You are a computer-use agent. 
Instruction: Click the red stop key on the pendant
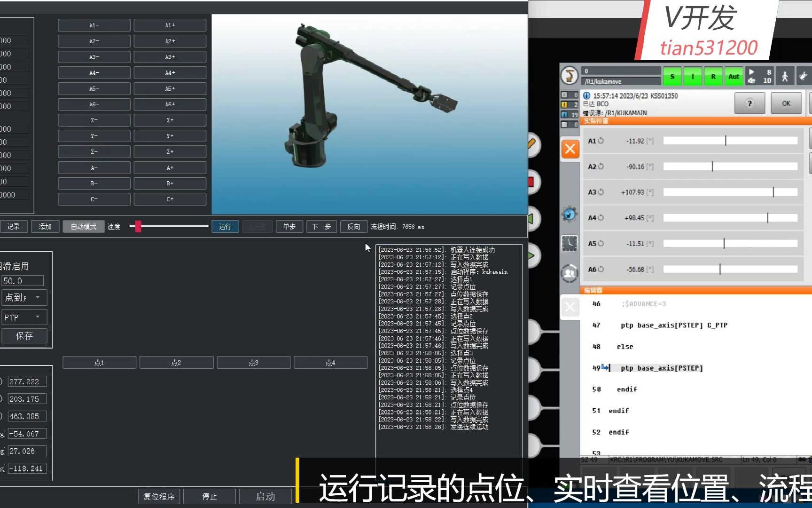click(x=531, y=182)
